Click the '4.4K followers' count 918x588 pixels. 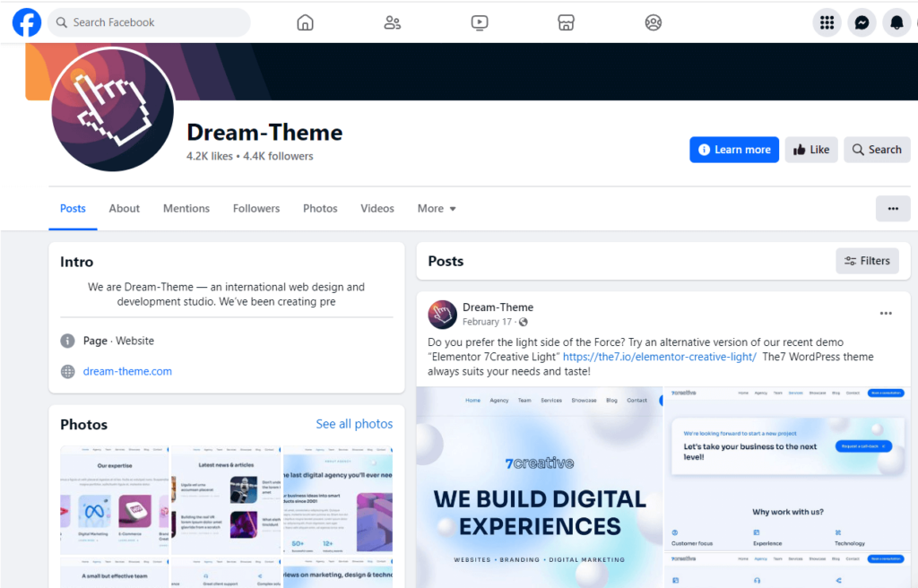[x=278, y=156]
